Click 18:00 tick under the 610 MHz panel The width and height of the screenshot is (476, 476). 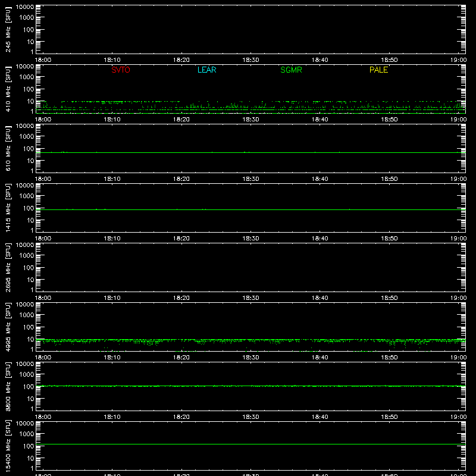pyautogui.click(x=43, y=179)
